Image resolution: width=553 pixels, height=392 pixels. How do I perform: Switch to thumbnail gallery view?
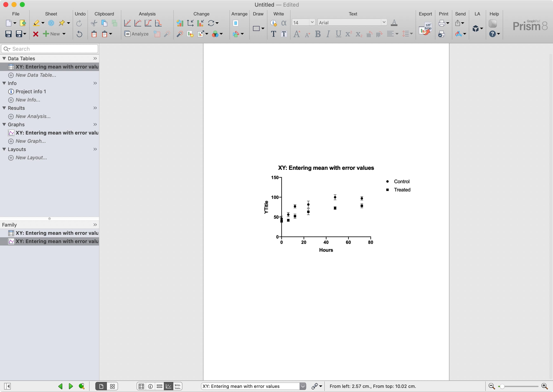click(x=112, y=386)
